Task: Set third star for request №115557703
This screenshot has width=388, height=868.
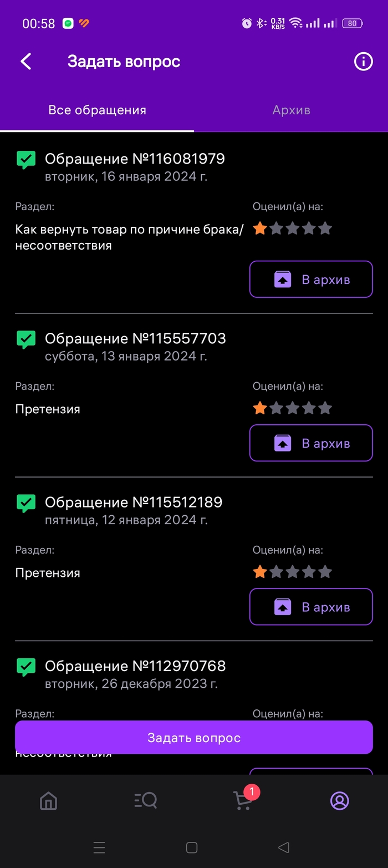Action: point(293,409)
